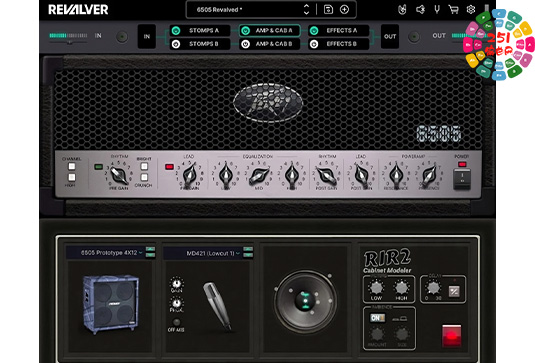This screenshot has width=535, height=363.
Task: Click the 6505 Prototype cabinet image
Action: click(x=111, y=304)
